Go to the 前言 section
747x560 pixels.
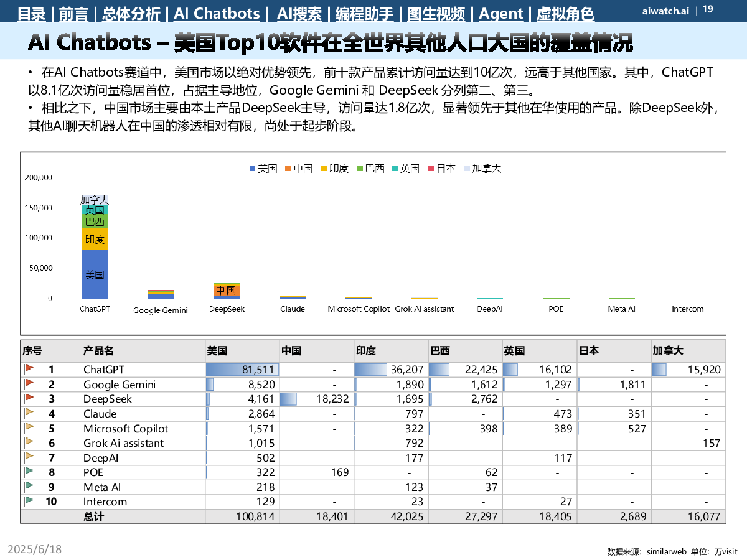pos(73,13)
